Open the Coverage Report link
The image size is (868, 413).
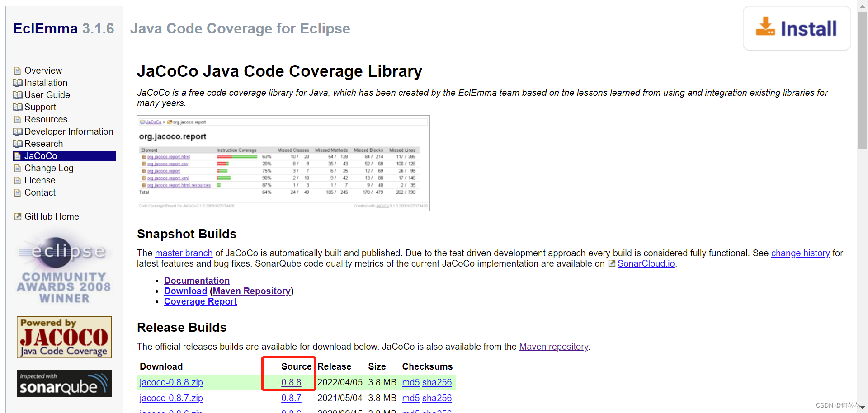[x=200, y=301]
